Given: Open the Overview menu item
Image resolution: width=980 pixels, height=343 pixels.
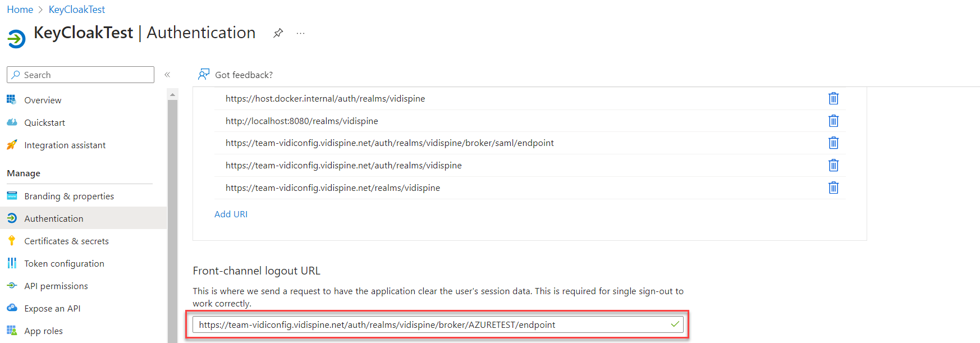Looking at the screenshot, I should (43, 100).
